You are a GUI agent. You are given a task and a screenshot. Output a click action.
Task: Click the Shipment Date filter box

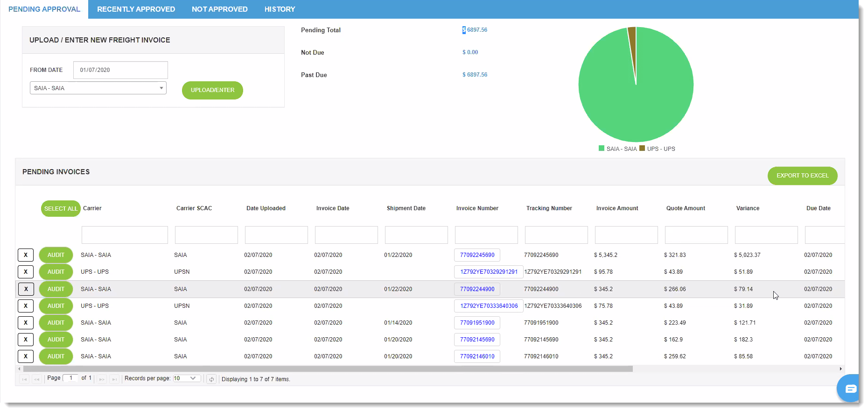click(x=416, y=235)
